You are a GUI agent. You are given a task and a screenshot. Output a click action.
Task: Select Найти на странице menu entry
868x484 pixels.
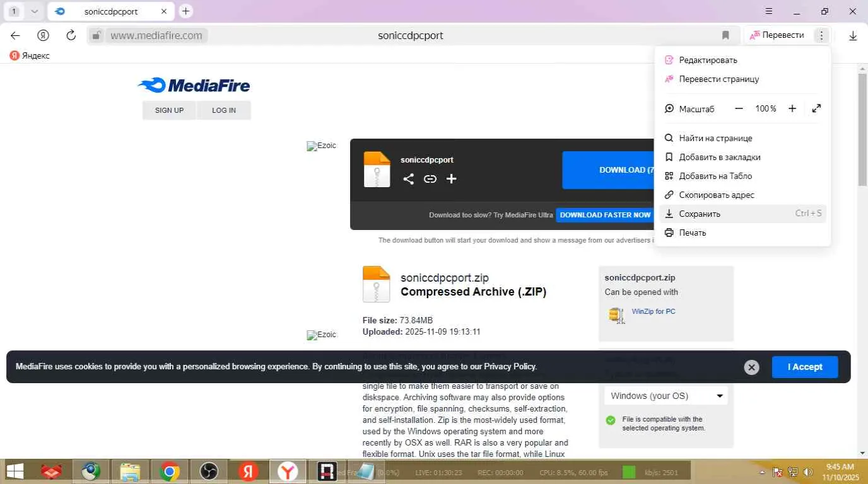pos(742,138)
